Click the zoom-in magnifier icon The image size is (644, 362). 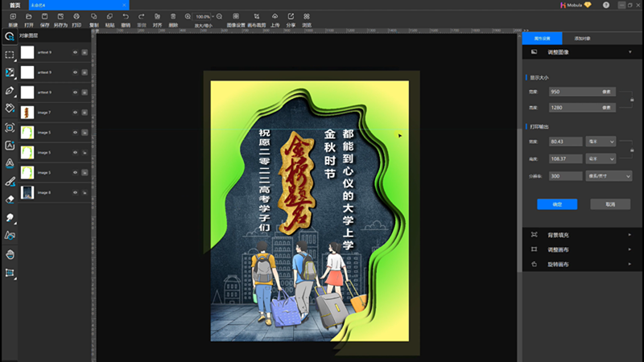click(x=188, y=16)
